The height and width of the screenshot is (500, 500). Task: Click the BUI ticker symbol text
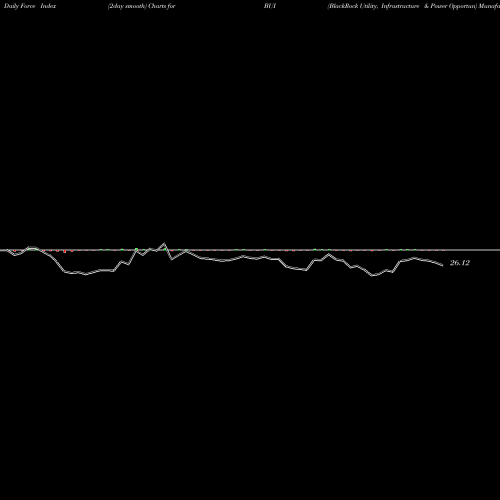point(270,6)
